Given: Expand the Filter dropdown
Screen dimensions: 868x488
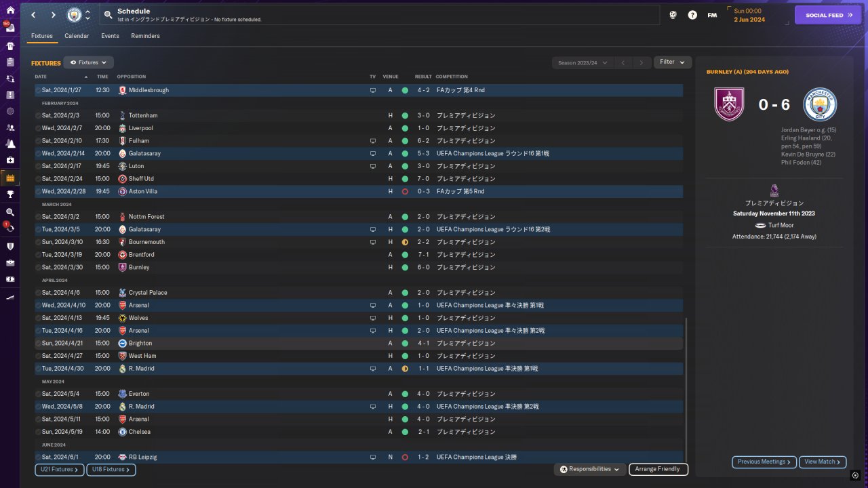Looking at the screenshot, I should [x=673, y=62].
